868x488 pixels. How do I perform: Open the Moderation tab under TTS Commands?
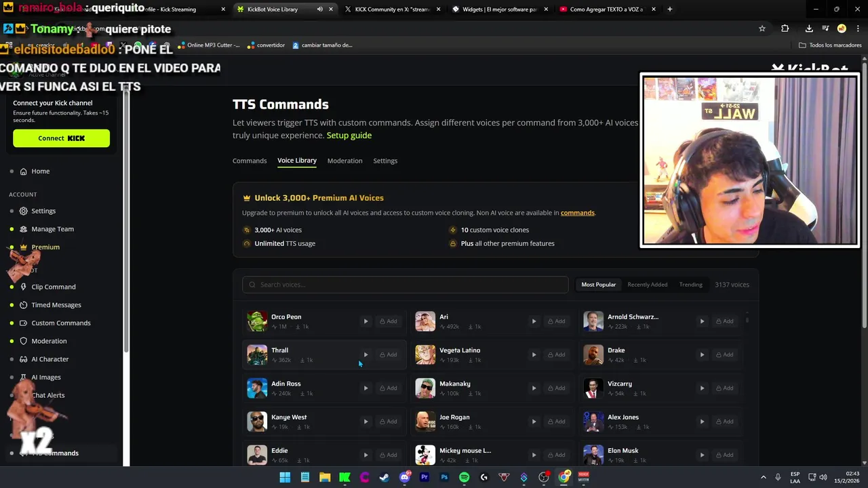[x=344, y=161]
